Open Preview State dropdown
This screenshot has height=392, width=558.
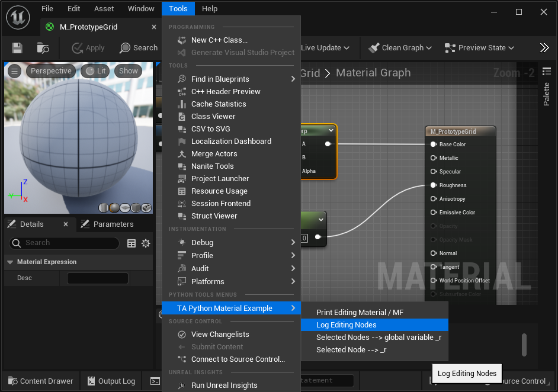[x=479, y=47]
